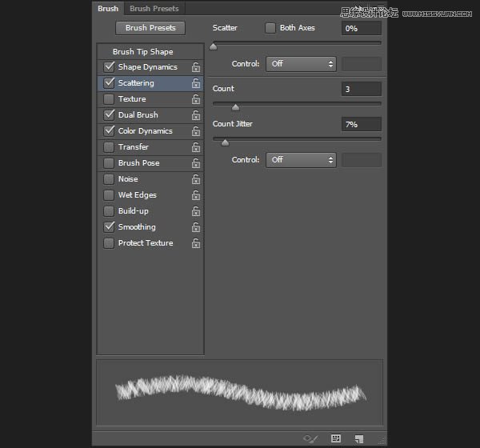The image size is (480, 448).
Task: Enable the Brush Pose checkbox
Action: coord(109,163)
